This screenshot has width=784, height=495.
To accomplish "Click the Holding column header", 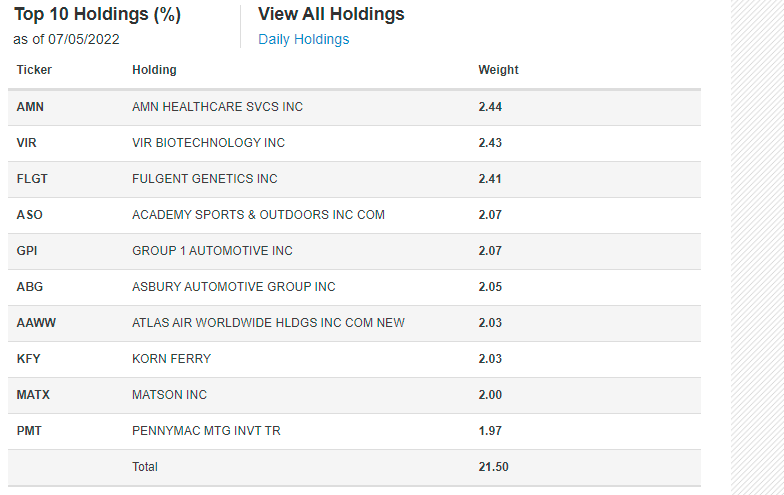I will (x=154, y=70).
